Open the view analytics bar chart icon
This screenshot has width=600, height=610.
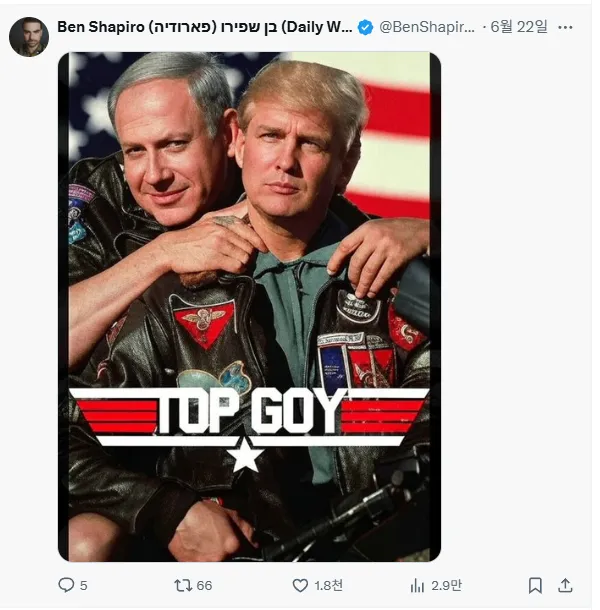[418, 585]
